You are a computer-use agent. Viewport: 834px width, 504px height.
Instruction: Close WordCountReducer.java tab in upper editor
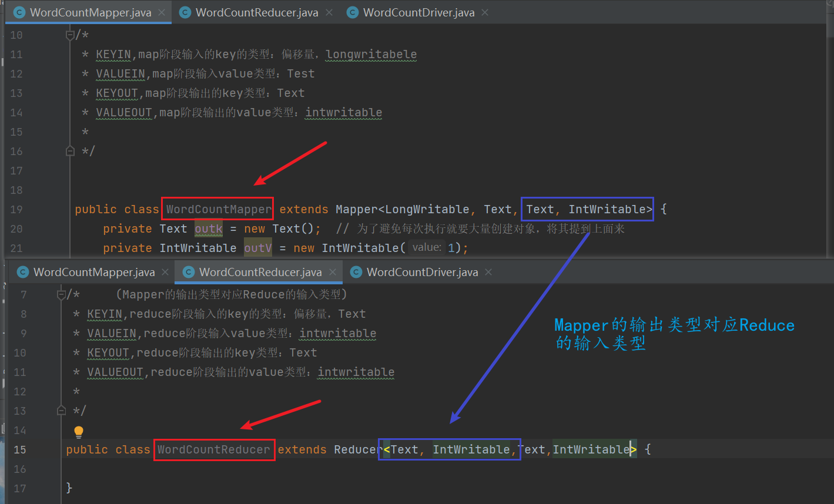coord(329,12)
